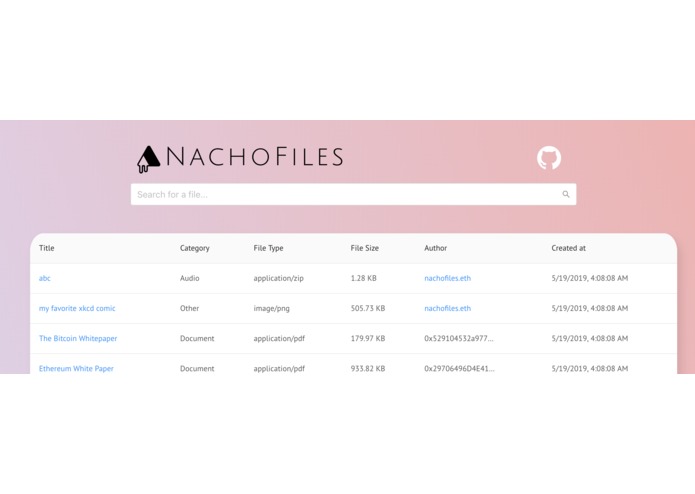Screen dimensions: 695x494
Task: Click the 'application/zip' file type cell
Action: tap(278, 278)
